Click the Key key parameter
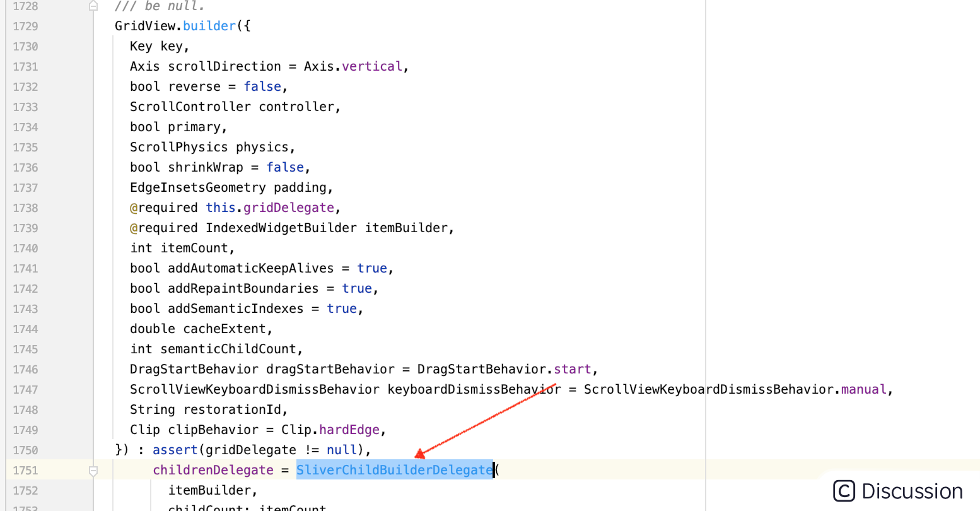The width and height of the screenshot is (980, 511). tap(160, 46)
